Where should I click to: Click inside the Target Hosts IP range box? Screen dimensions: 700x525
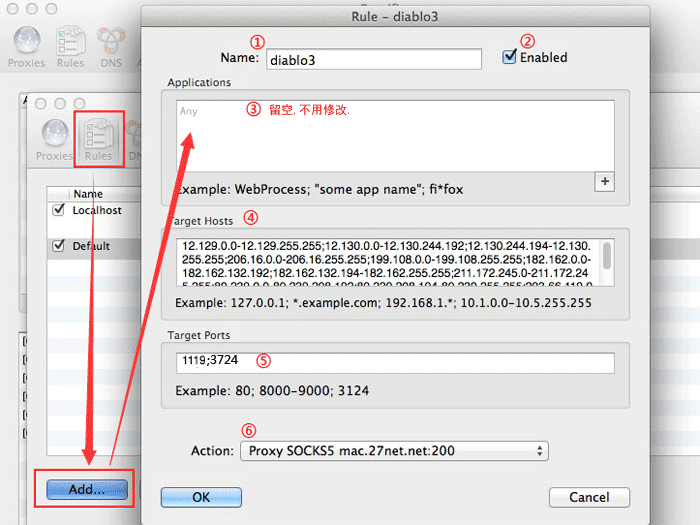click(x=385, y=262)
